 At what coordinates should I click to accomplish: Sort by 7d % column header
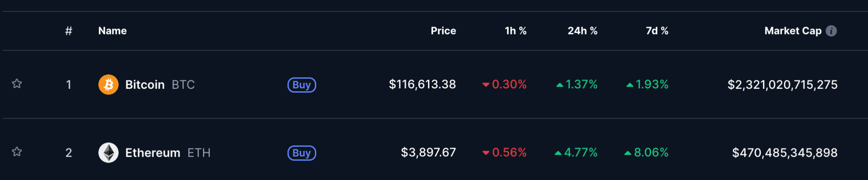click(x=657, y=31)
